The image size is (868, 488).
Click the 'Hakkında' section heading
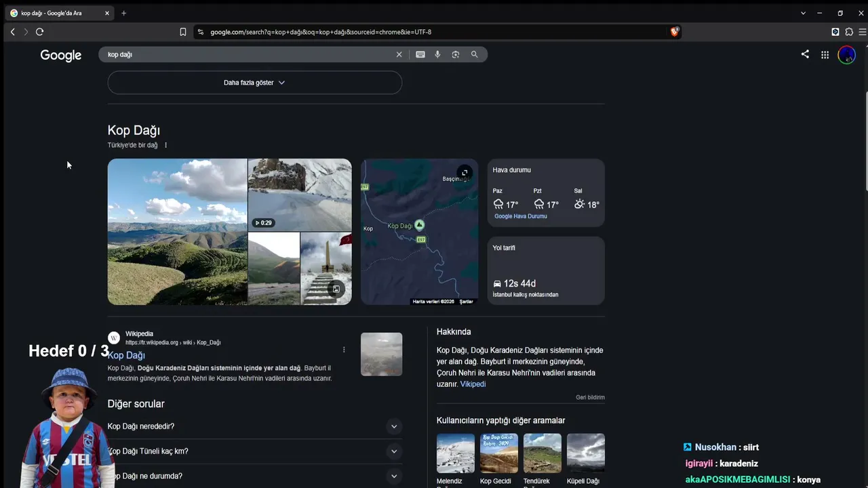[454, 332]
